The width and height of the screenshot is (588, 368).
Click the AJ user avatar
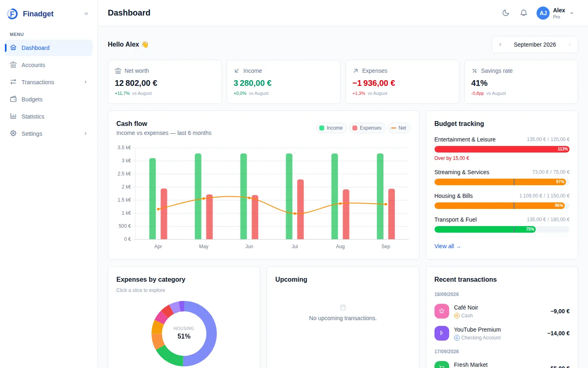pos(543,13)
